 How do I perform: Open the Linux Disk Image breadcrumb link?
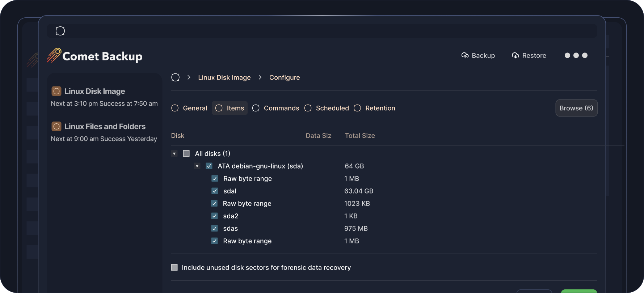224,77
